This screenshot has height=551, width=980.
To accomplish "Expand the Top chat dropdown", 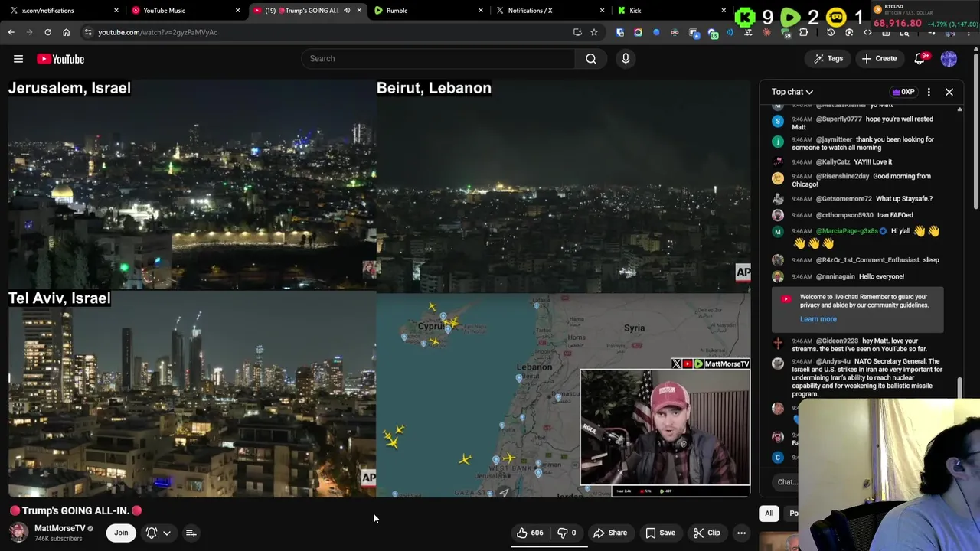I will pos(792,92).
